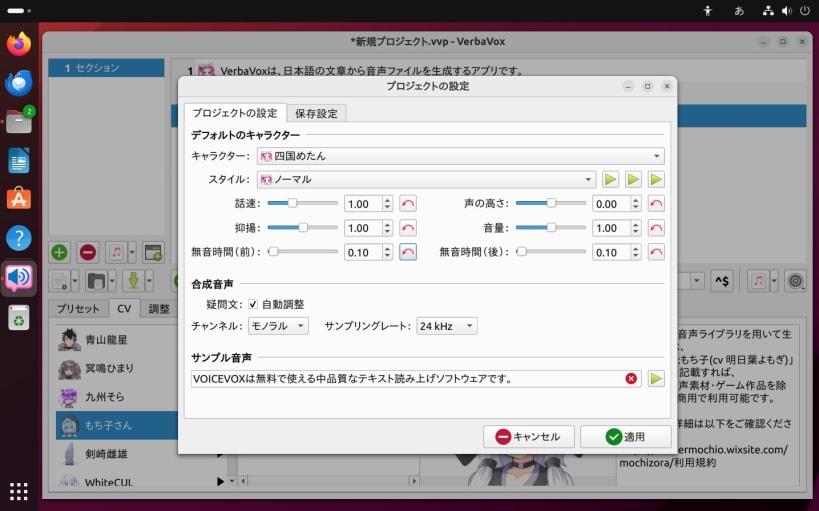The width and height of the screenshot is (819, 511).
Task: Reset 音量 volume to default
Action: (x=656, y=228)
